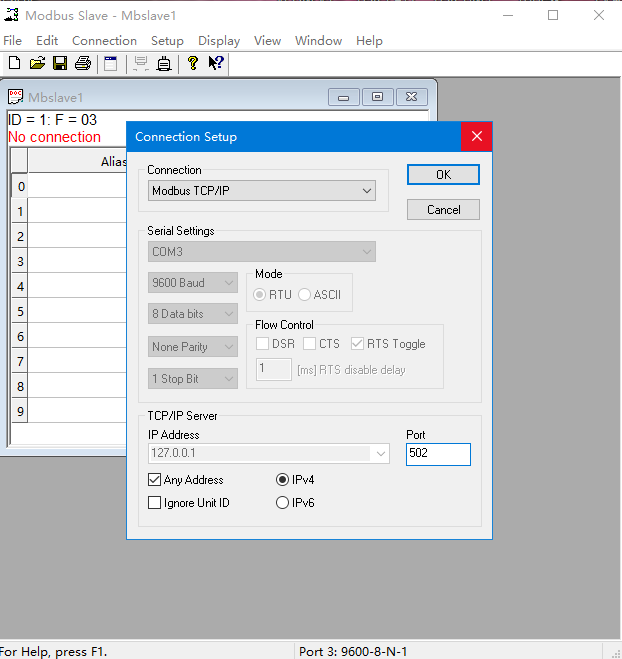This screenshot has height=659, width=622.
Task: Click the New document toolbar icon
Action: click(x=14, y=63)
